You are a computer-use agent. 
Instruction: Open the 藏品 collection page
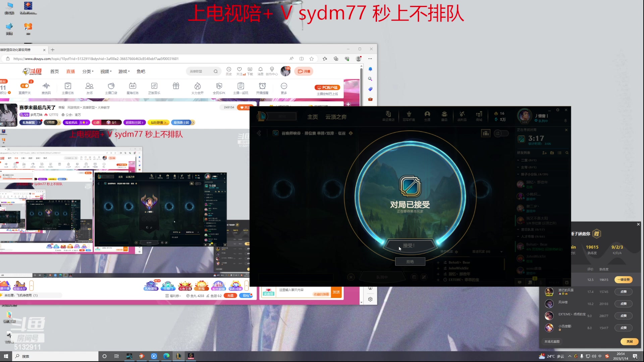(444, 116)
